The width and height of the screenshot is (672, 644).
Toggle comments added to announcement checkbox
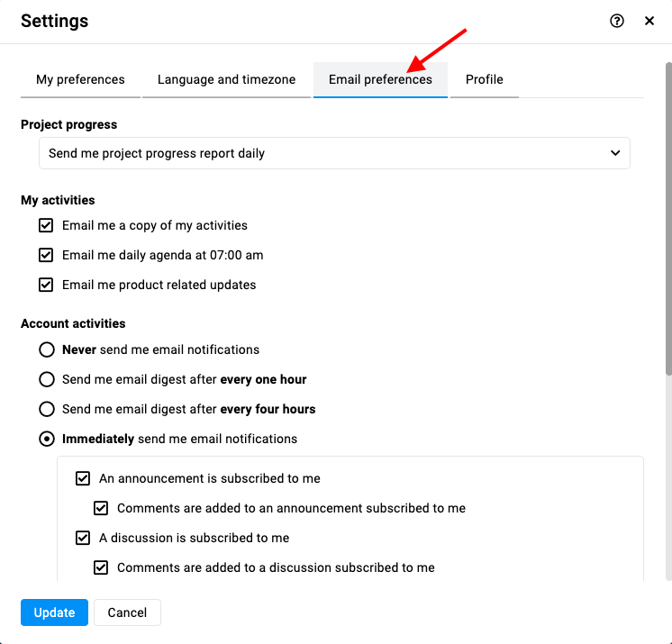[x=101, y=508]
